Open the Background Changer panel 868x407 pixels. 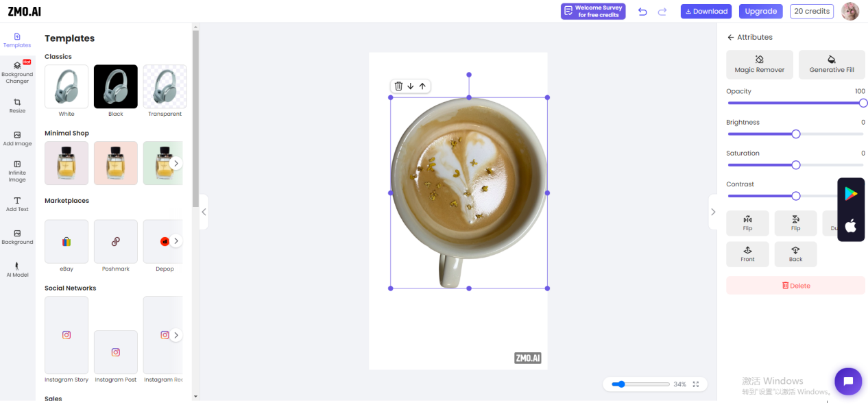tap(17, 73)
